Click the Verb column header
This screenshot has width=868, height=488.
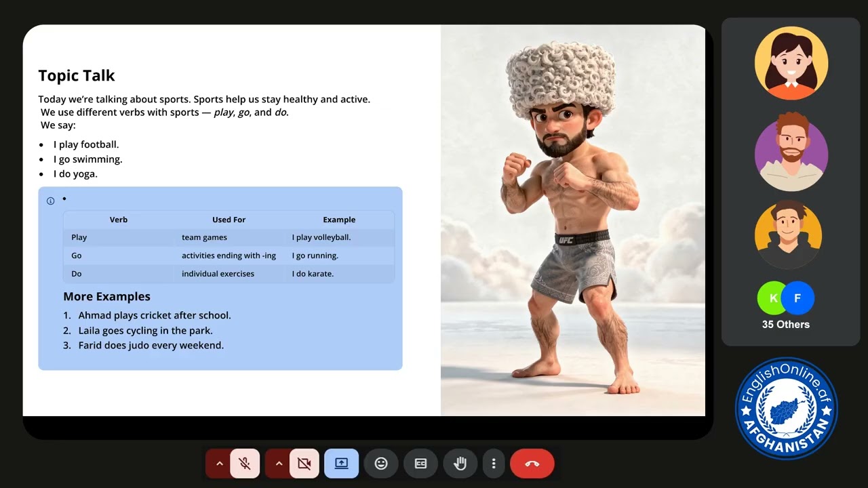pyautogui.click(x=119, y=220)
